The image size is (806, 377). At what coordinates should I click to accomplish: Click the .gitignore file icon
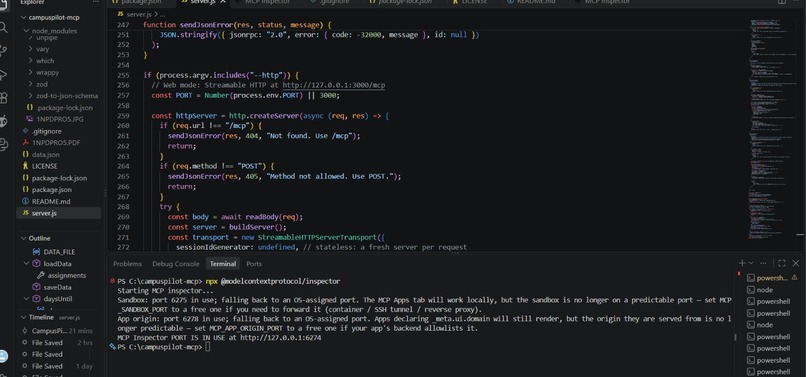[x=25, y=131]
